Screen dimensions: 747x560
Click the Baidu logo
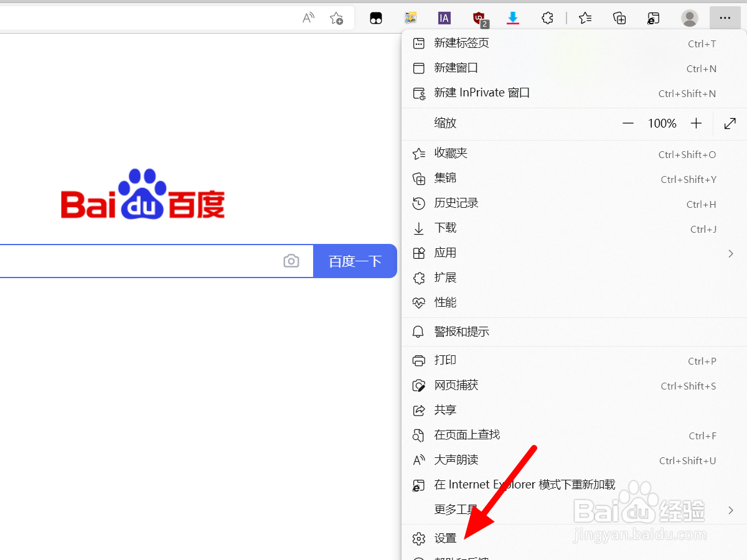coord(143,194)
